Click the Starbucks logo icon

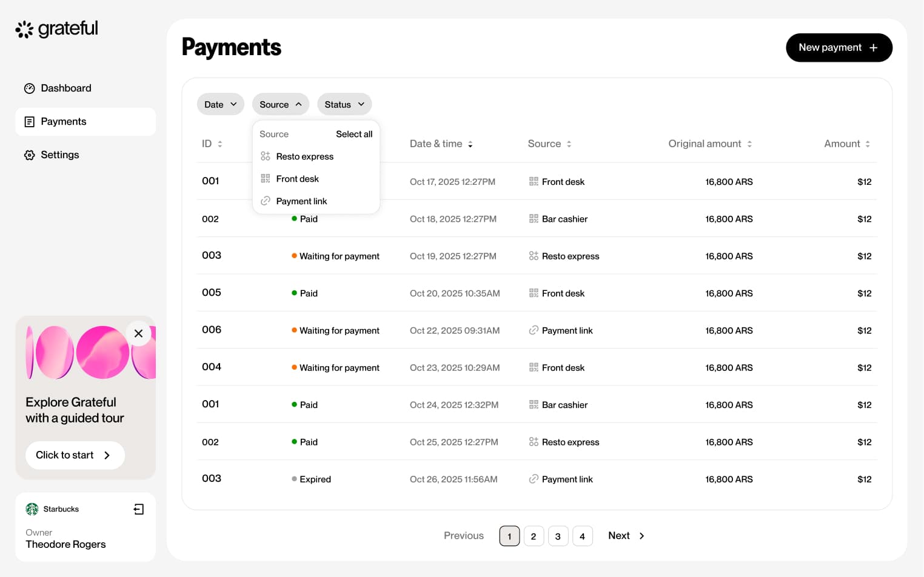[32, 509]
